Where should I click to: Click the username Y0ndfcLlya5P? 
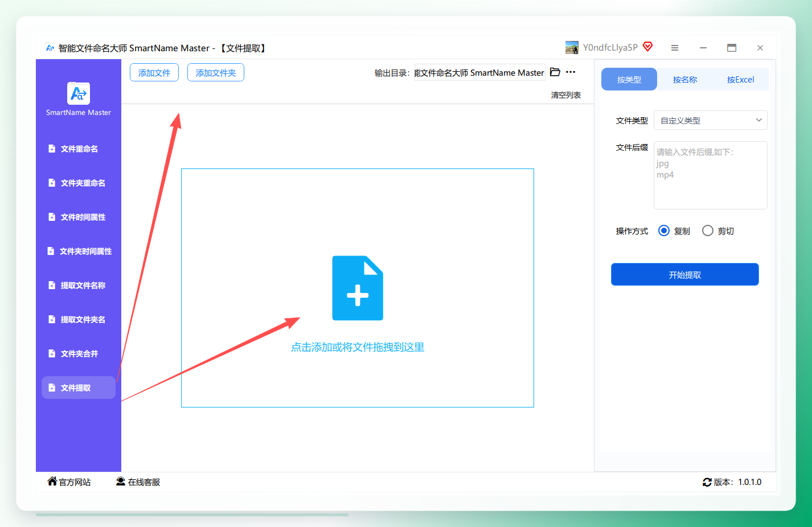pyautogui.click(x=610, y=48)
